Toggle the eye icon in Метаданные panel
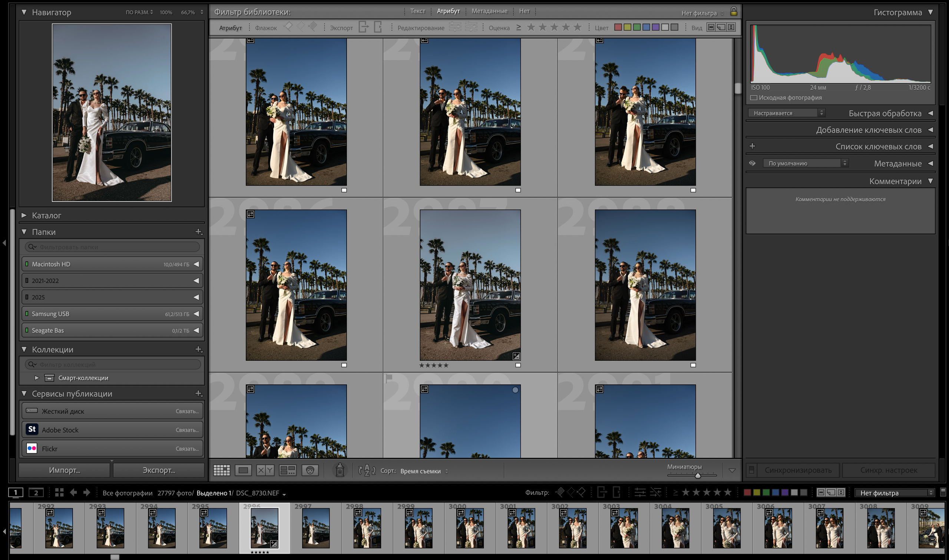 pos(752,163)
